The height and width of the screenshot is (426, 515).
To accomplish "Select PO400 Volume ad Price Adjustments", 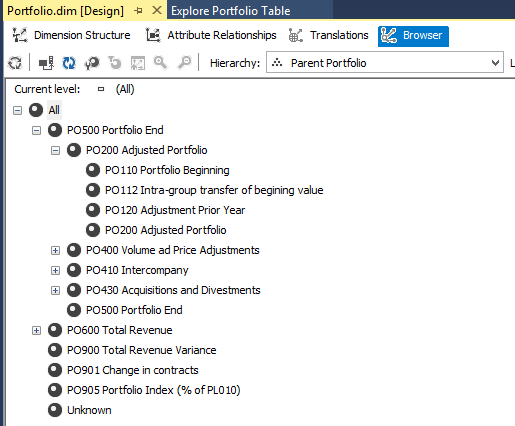I will 173,250.
